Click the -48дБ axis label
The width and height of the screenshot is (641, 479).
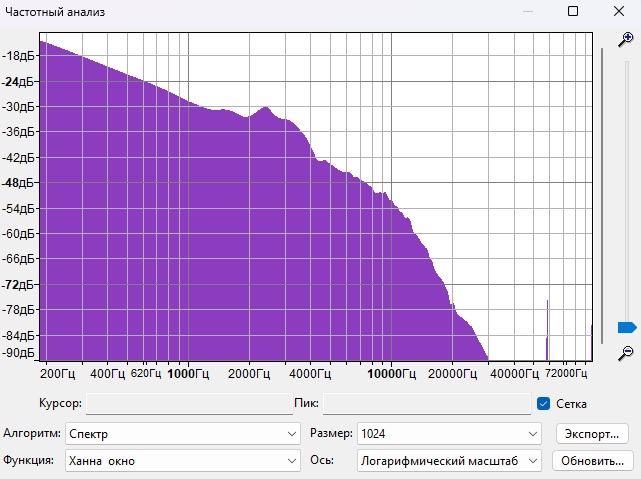(x=18, y=183)
